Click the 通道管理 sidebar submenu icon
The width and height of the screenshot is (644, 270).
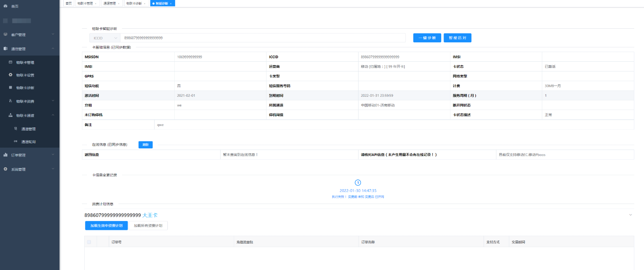(16, 129)
